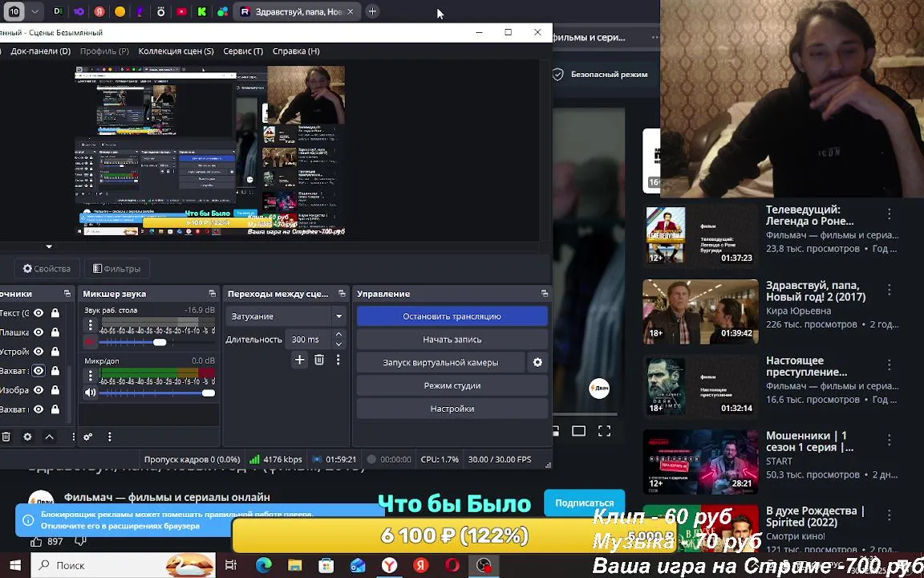924x578 pixels.
Task: Delete selected source with trash icon
Action: tap(6, 437)
